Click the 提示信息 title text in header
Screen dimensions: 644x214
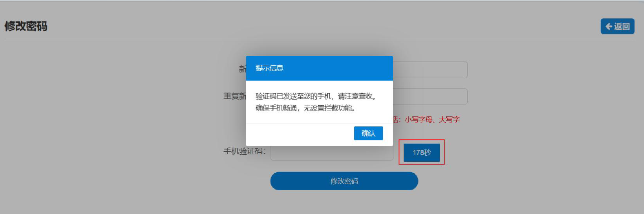click(269, 68)
